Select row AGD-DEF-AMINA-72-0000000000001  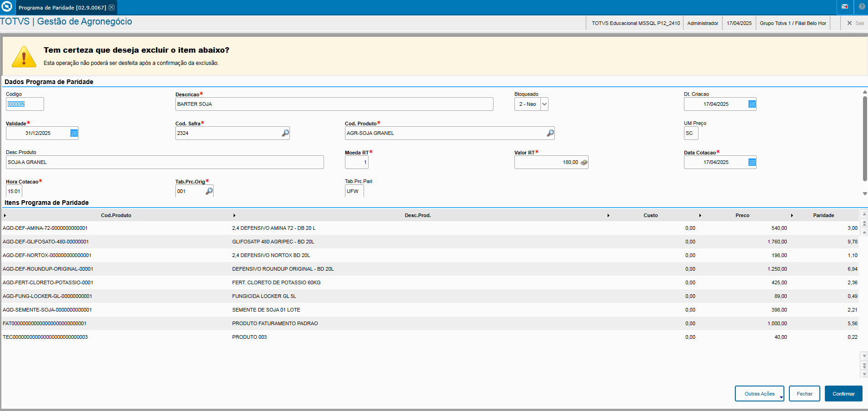430,228
